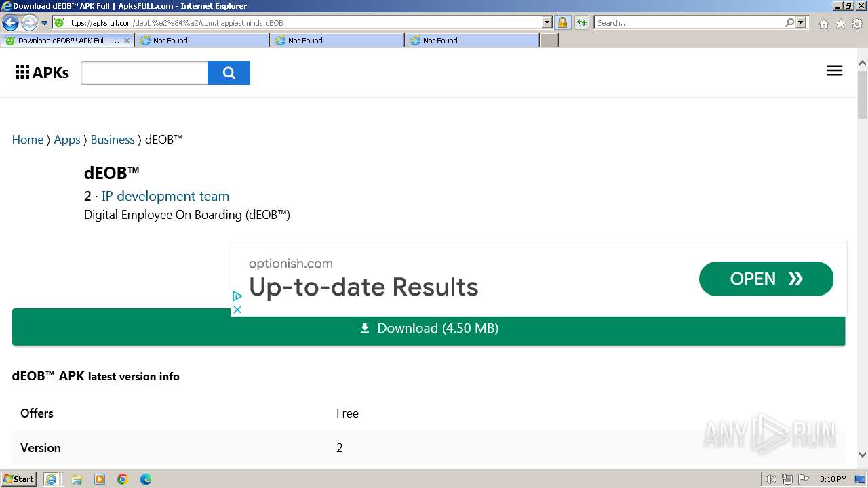Open the Chrome taskbar icon
Image resolution: width=868 pixels, height=488 pixels.
point(123,479)
